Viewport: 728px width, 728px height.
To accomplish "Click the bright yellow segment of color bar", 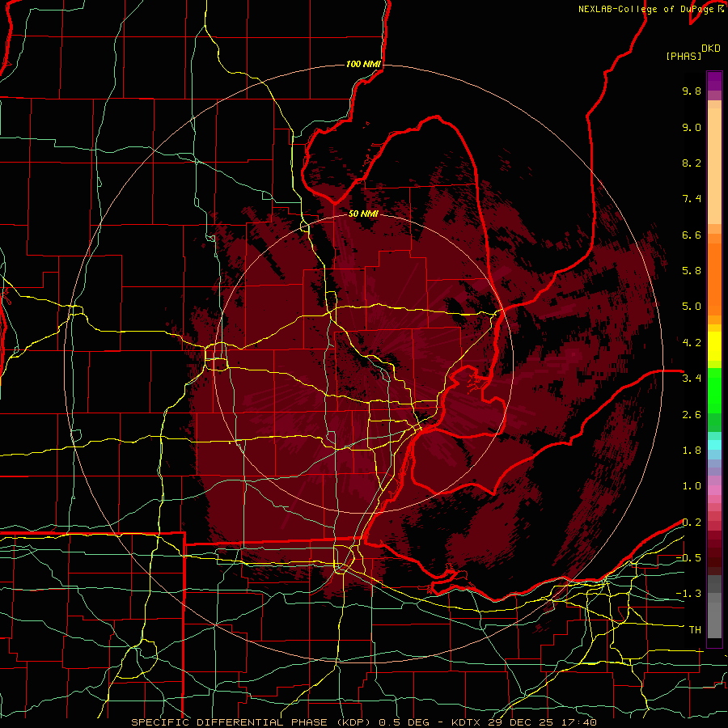I will (714, 346).
